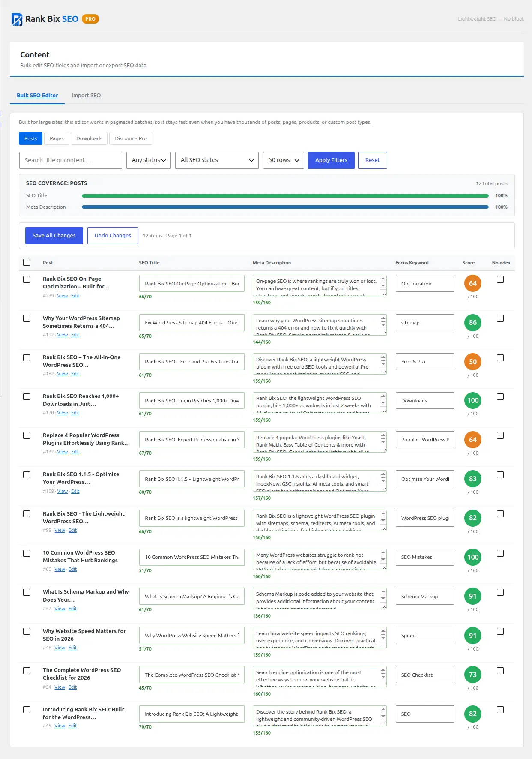This screenshot has height=759, width=532.
Task: Click score badge 73 for SEO Checklist post
Action: pyautogui.click(x=473, y=675)
